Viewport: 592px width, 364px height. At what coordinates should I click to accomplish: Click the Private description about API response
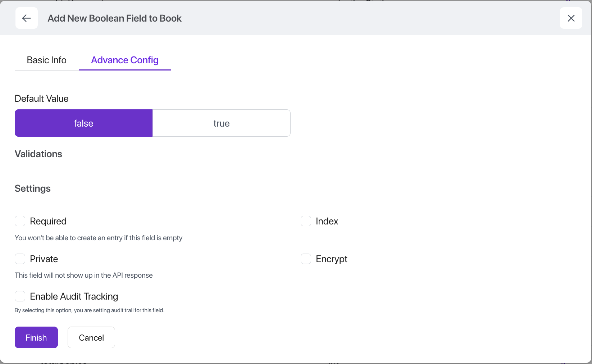(x=84, y=275)
